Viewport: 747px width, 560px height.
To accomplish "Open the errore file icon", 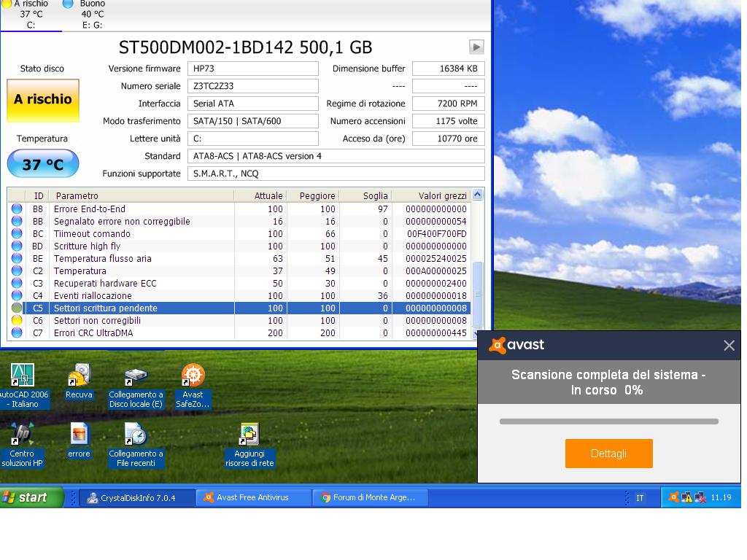I will tap(79, 435).
